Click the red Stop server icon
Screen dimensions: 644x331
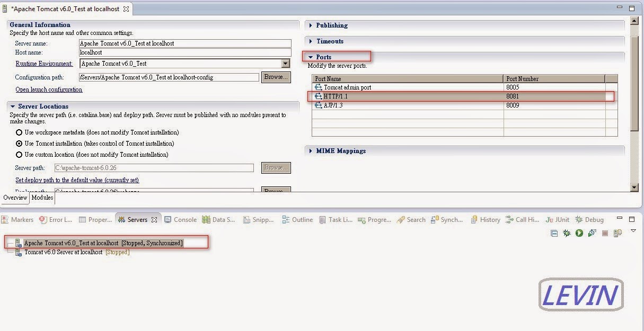point(605,233)
